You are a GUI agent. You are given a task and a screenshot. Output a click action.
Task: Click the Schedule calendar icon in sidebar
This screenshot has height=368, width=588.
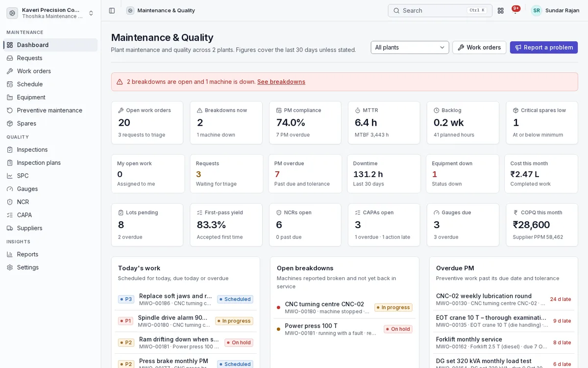click(x=10, y=84)
